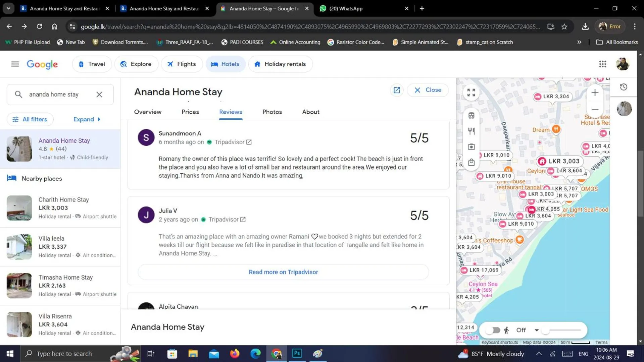Select Charith Home Stay thumbnail

(x=19, y=208)
